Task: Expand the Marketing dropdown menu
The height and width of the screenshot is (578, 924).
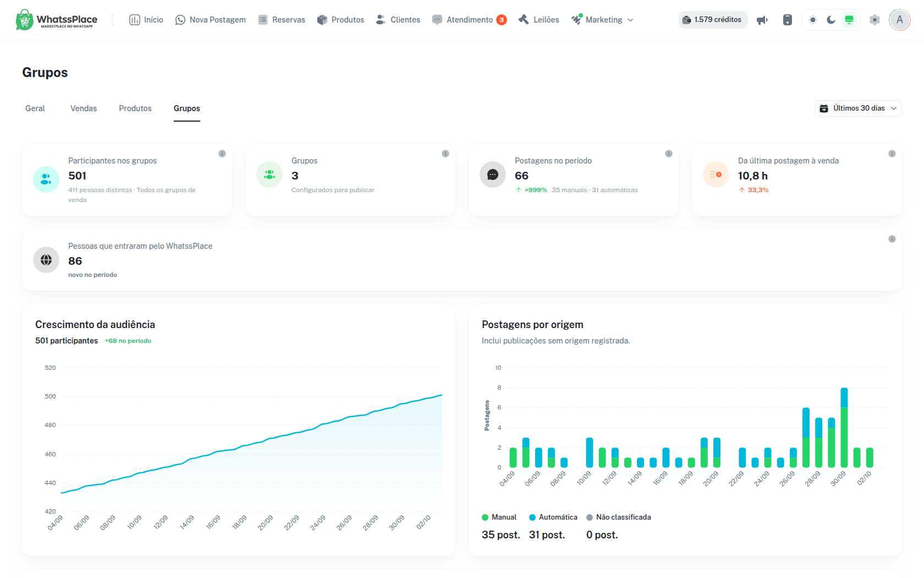Action: coord(603,20)
